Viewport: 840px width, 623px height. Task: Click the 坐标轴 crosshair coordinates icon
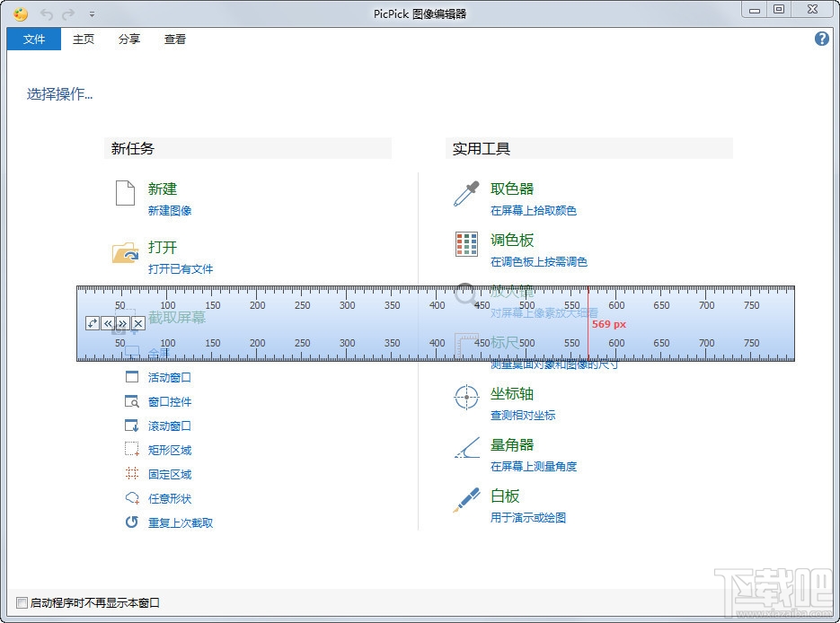(465, 396)
